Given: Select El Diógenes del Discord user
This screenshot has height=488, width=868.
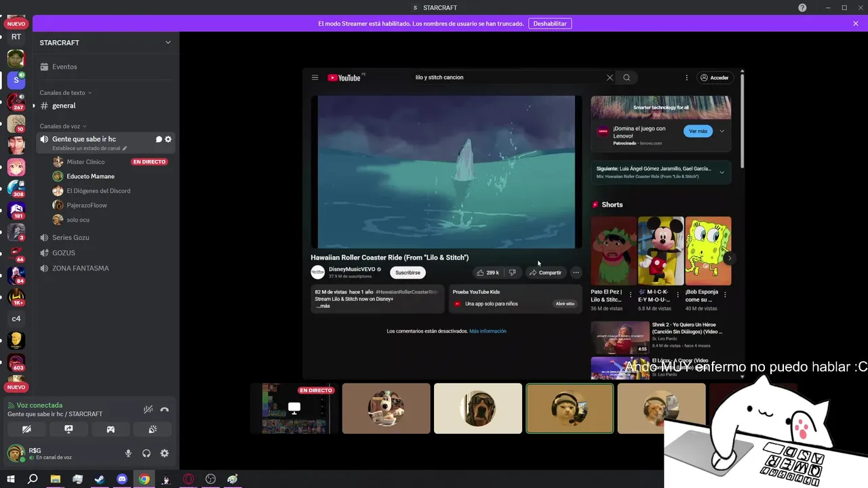Looking at the screenshot, I should click(x=98, y=190).
